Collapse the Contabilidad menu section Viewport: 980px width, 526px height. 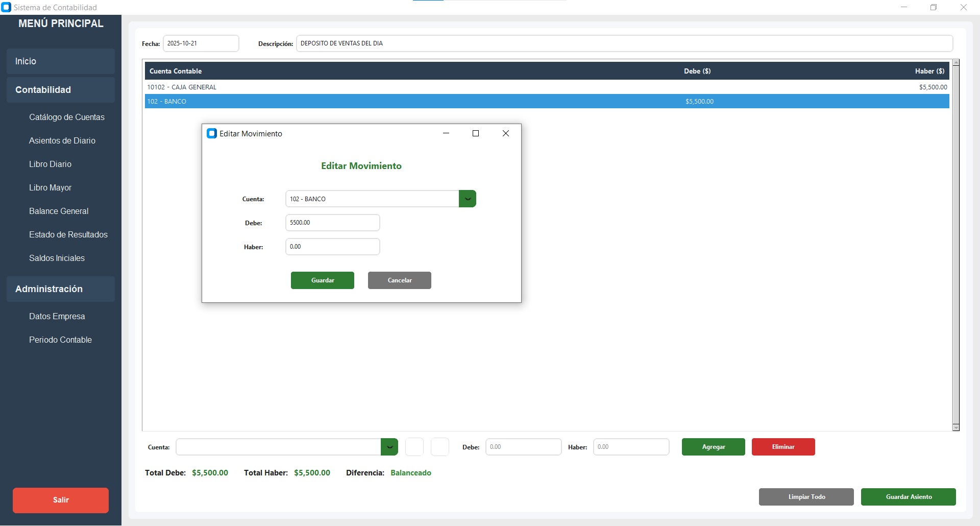point(61,90)
